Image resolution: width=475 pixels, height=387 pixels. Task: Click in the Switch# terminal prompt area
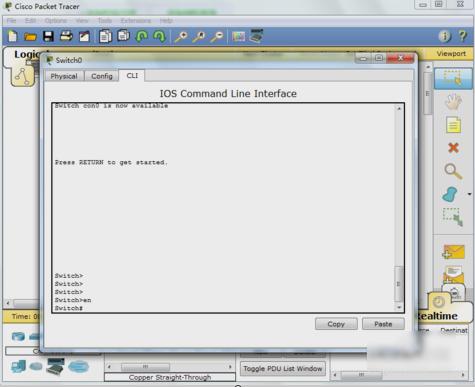click(x=69, y=308)
